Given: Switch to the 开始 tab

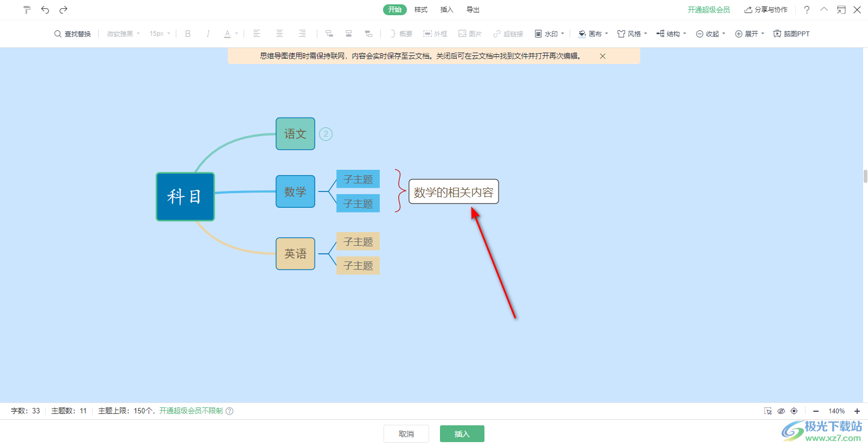Looking at the screenshot, I should tap(395, 10).
